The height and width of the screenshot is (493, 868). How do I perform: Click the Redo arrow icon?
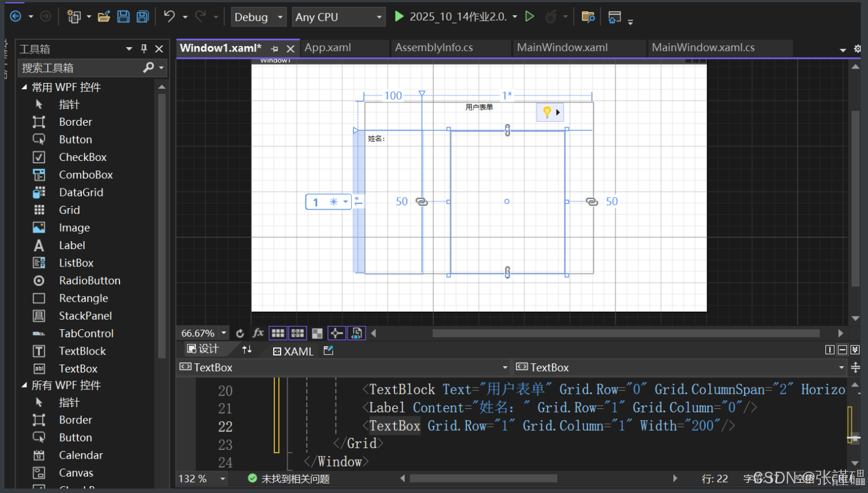pyautogui.click(x=200, y=16)
